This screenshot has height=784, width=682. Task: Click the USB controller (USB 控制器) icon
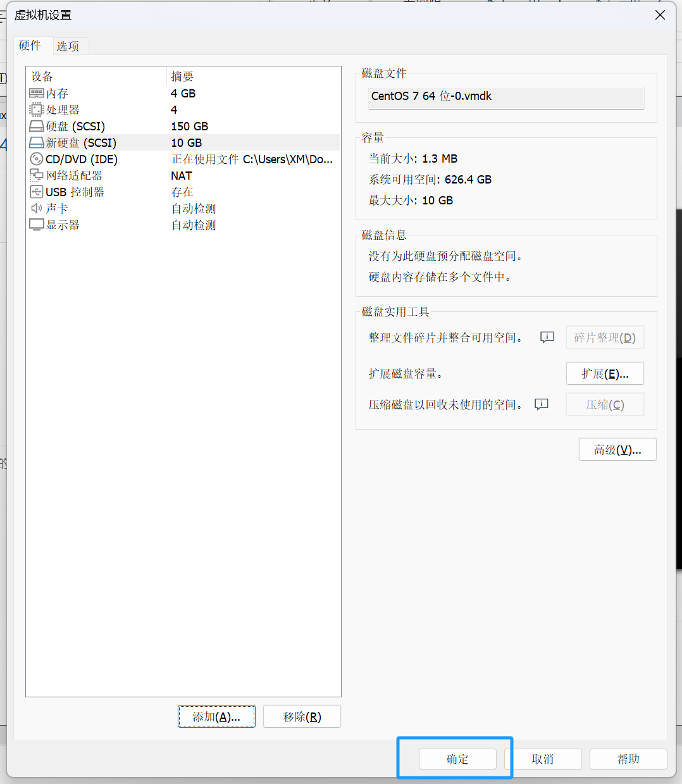(x=37, y=192)
